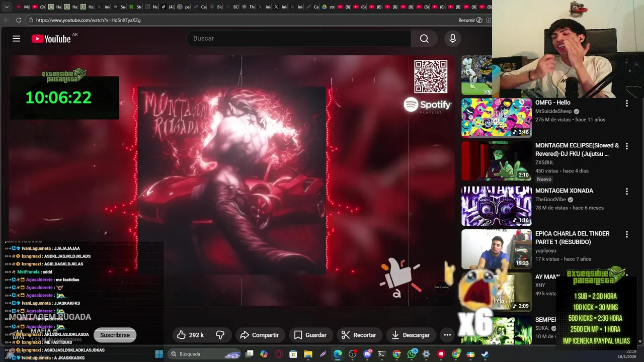Open the browser tab list chevron
The height and width of the screenshot is (362, 644).
click(x=7, y=7)
